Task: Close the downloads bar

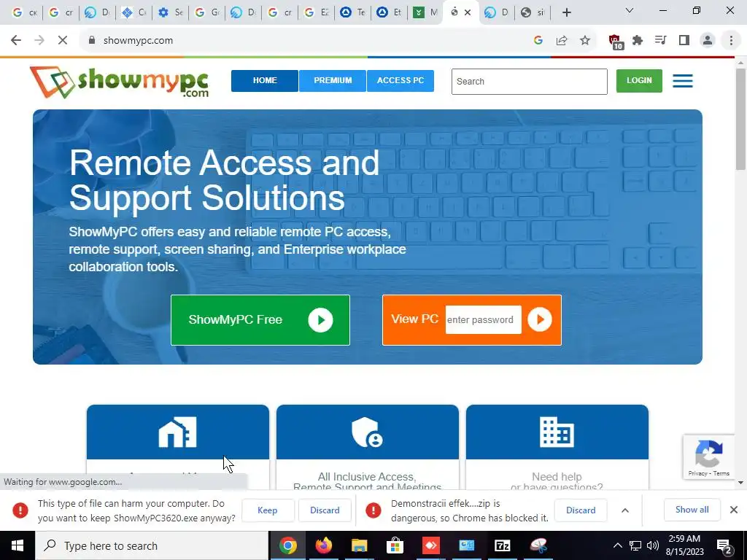Action: (734, 510)
